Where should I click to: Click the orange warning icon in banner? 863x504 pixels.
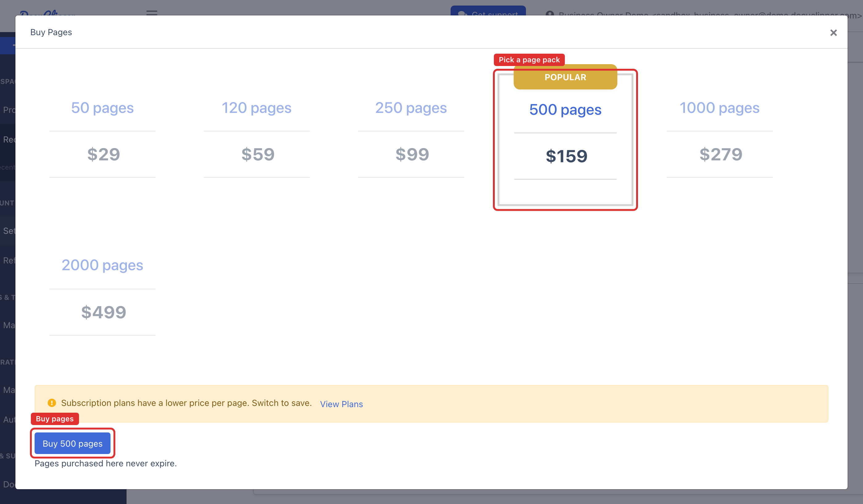[52, 403]
